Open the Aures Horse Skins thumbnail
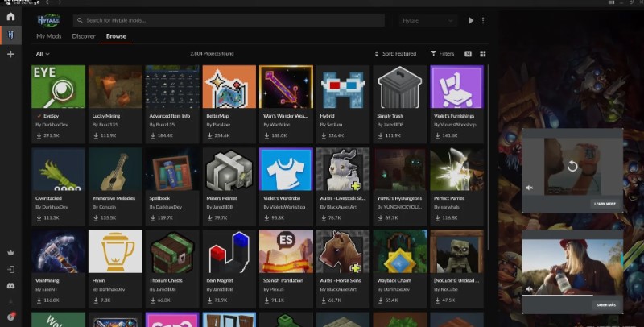 pos(343,251)
